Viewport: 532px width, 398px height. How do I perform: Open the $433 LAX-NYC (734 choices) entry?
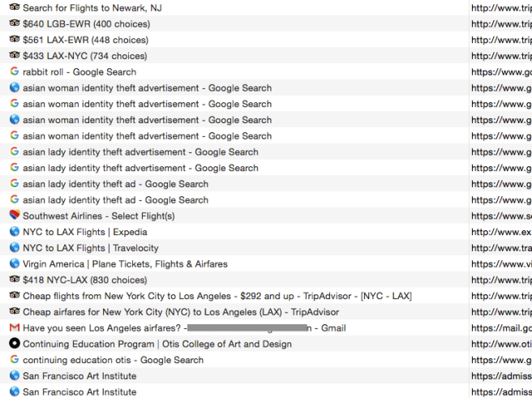pyautogui.click(x=85, y=56)
